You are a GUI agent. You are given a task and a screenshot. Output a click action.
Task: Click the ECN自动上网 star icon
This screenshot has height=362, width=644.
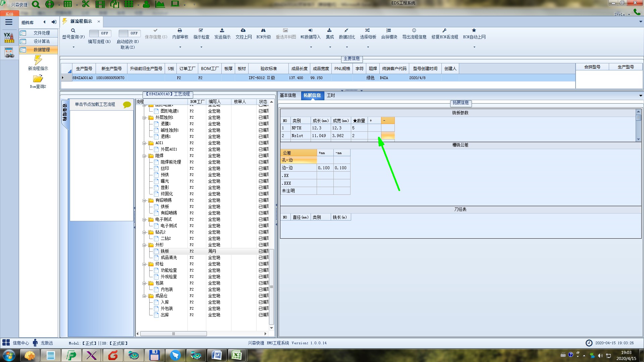474,31
